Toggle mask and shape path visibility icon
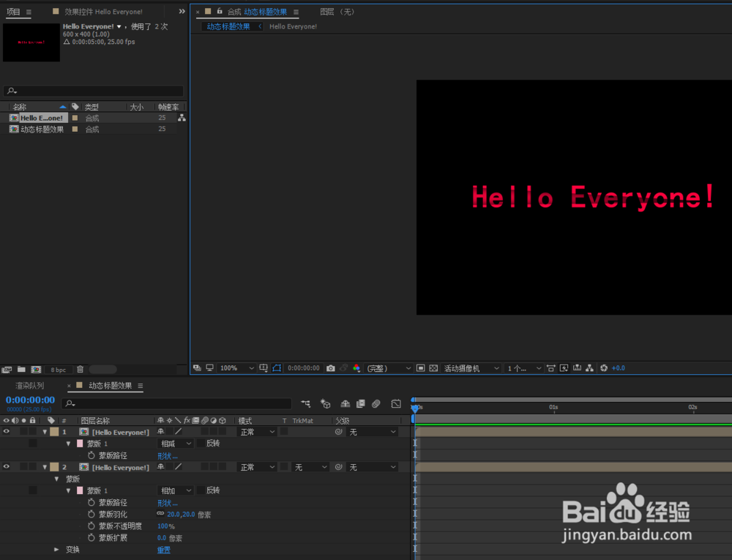 277,367
